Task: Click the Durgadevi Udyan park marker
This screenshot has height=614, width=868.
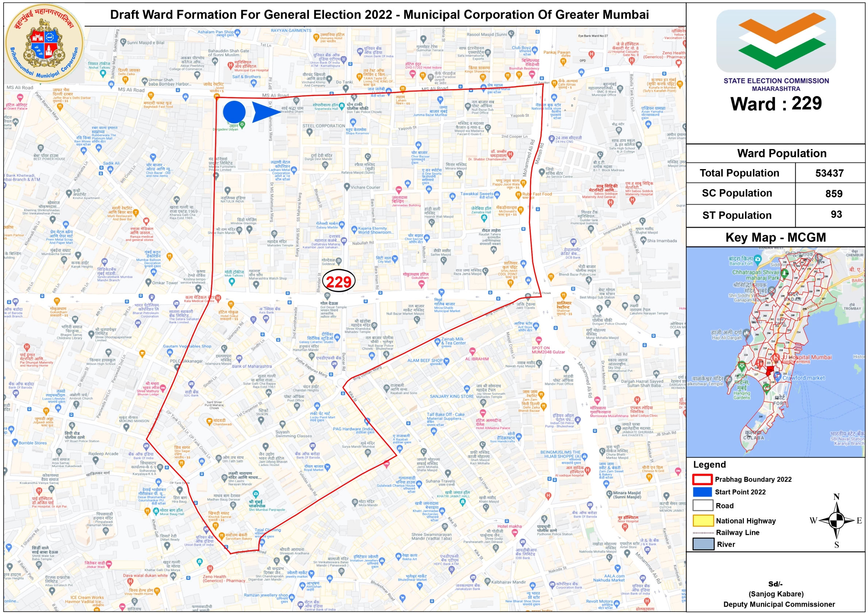Action: coord(242,124)
